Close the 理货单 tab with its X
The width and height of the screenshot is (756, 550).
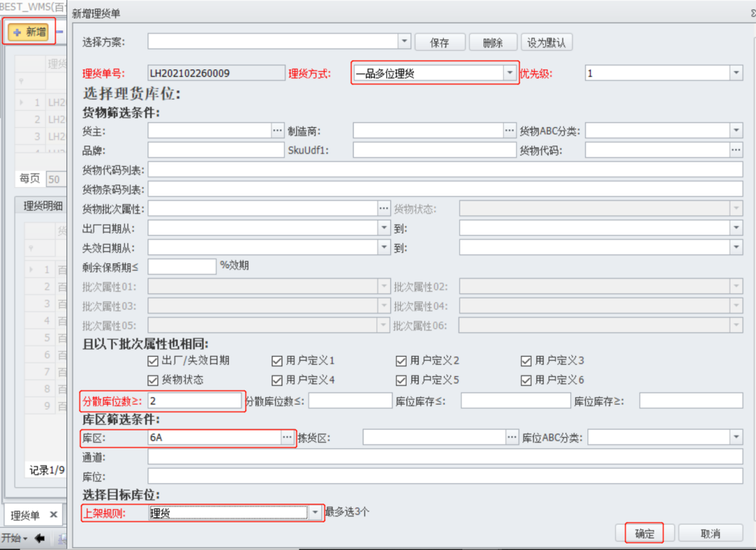pyautogui.click(x=54, y=515)
